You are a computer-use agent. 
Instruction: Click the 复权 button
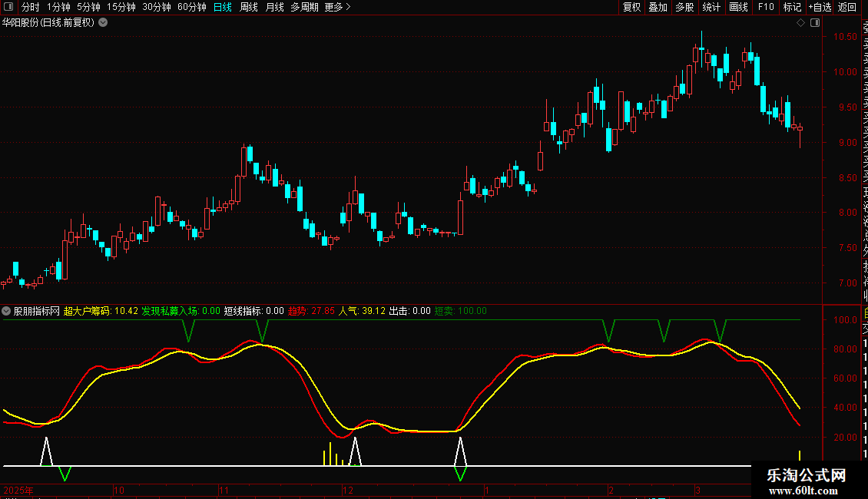[631, 7]
